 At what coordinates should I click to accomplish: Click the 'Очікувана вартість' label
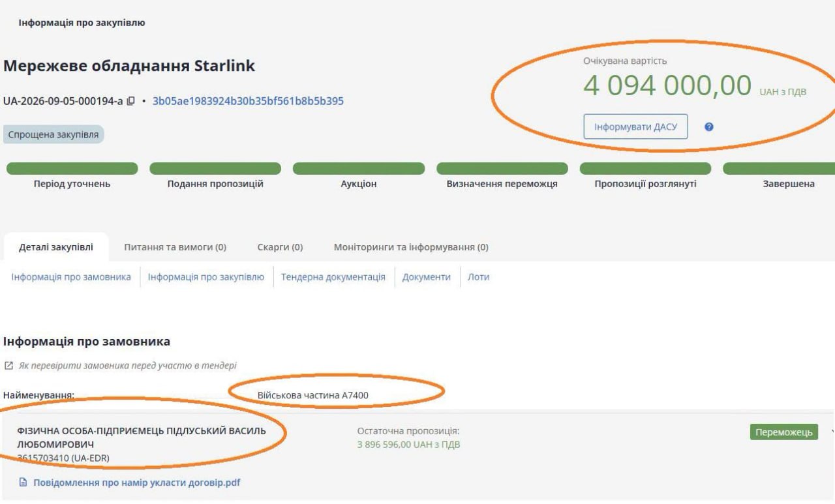[625, 61]
